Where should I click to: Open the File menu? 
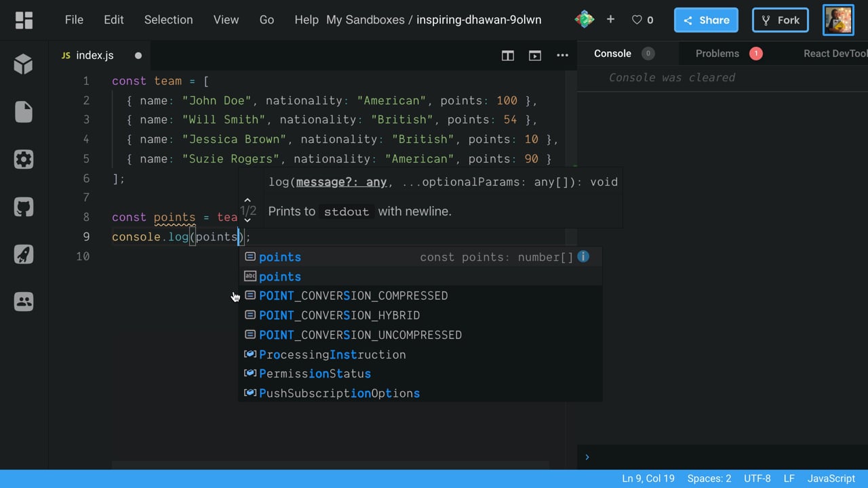point(74,20)
